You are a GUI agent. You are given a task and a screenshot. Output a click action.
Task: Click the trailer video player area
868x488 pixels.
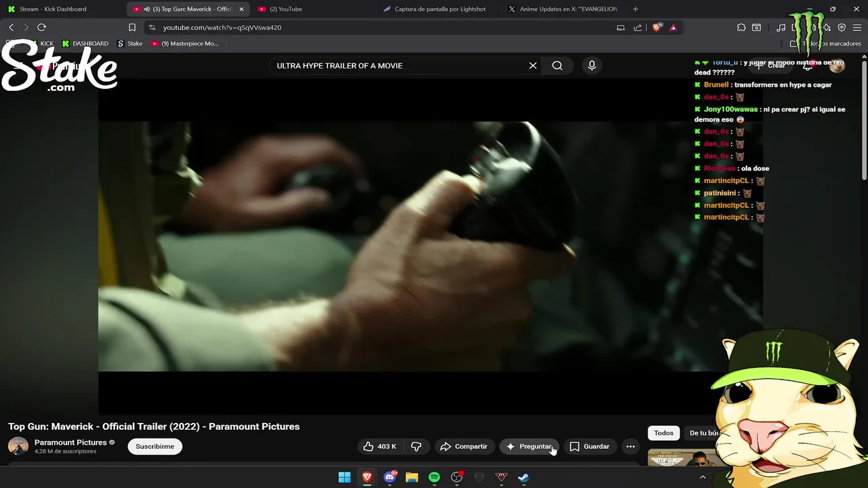(431, 247)
